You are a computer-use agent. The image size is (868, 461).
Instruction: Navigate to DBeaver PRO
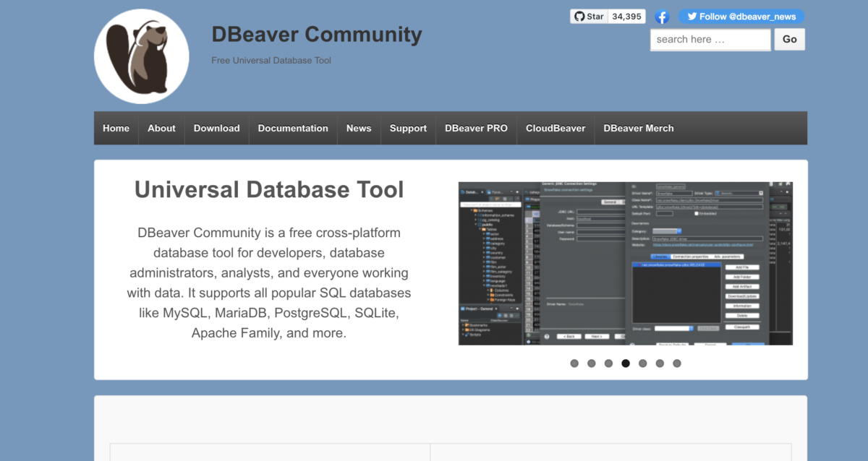click(476, 128)
